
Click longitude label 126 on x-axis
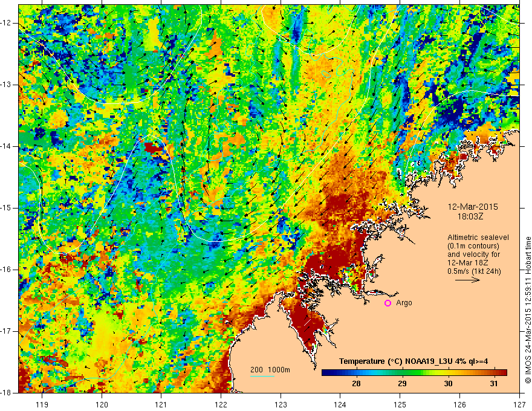[459, 404]
